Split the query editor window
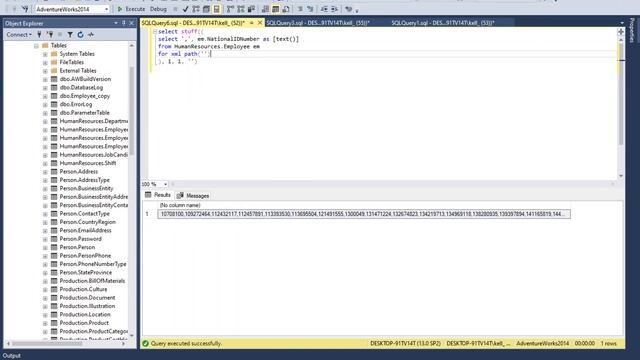The image size is (640, 360). 621,31
